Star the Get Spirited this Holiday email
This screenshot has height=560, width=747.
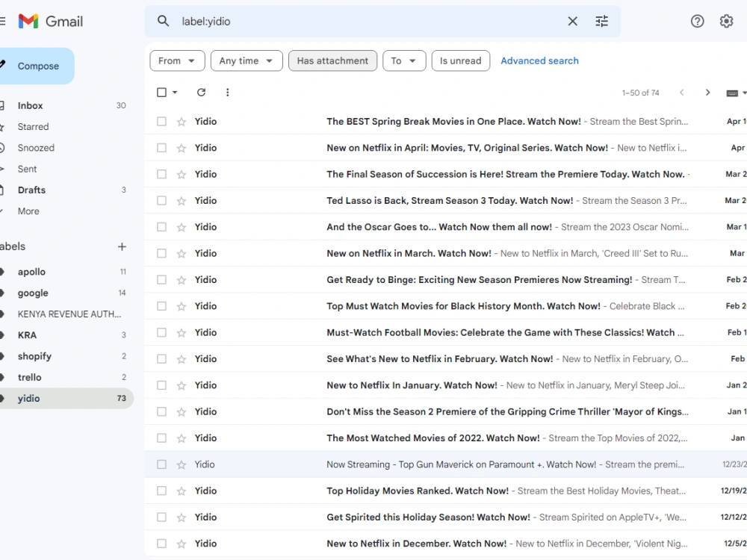[x=182, y=517]
